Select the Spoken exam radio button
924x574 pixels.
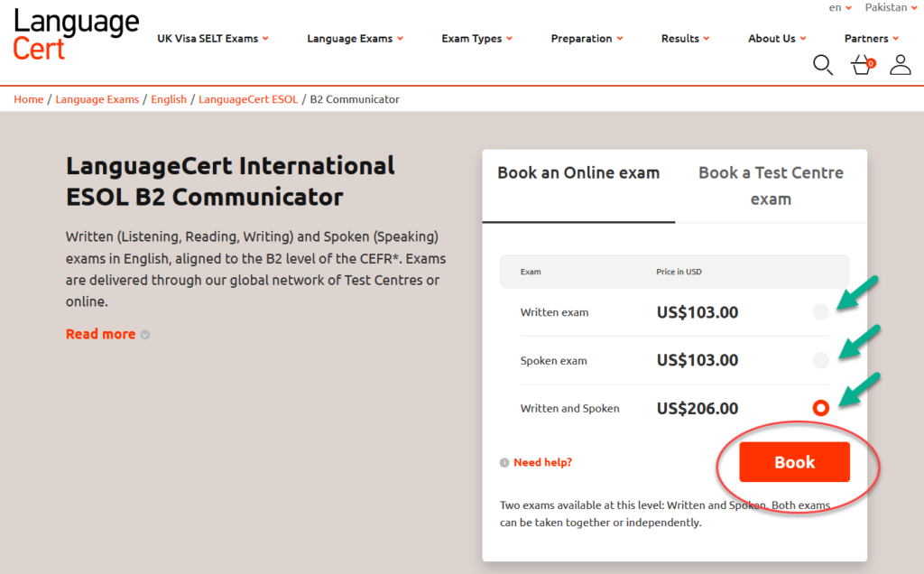(x=821, y=360)
